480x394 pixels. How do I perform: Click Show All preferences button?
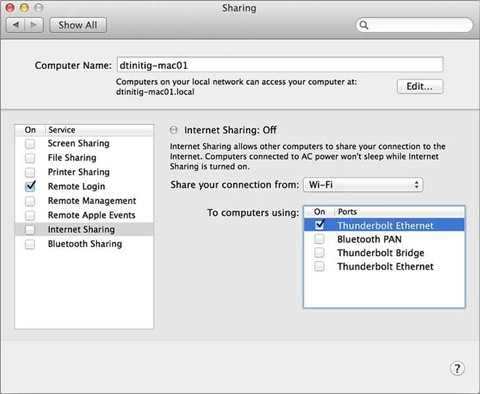(78, 25)
